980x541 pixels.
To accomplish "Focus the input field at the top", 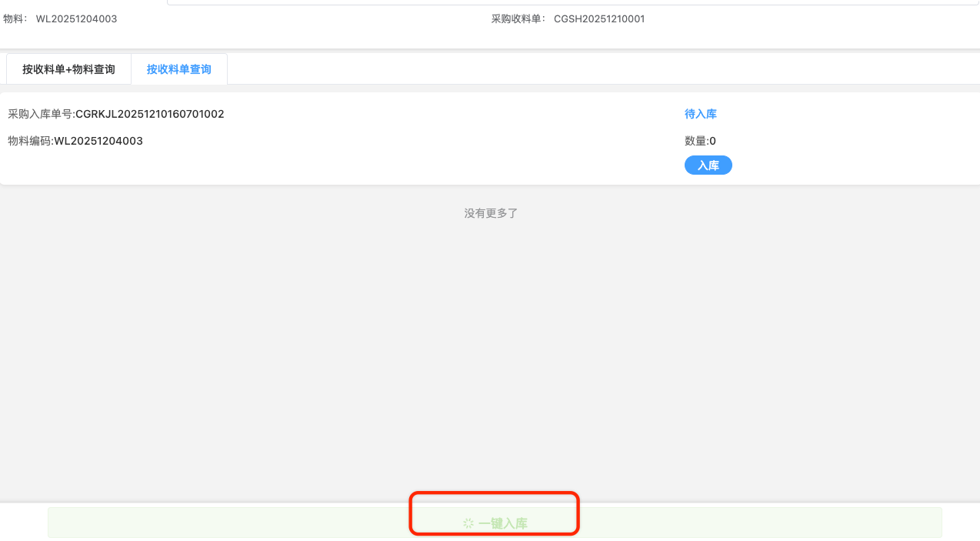I will click(569, 3).
